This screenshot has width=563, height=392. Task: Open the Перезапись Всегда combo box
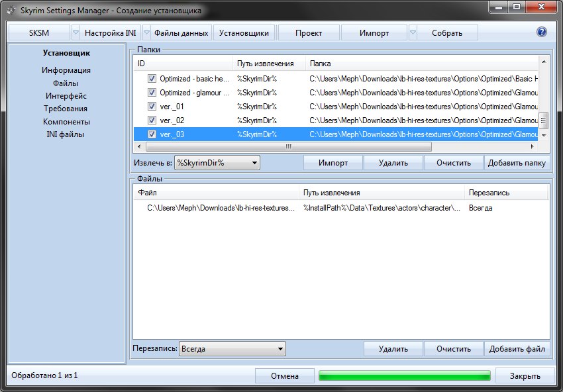tap(232, 348)
